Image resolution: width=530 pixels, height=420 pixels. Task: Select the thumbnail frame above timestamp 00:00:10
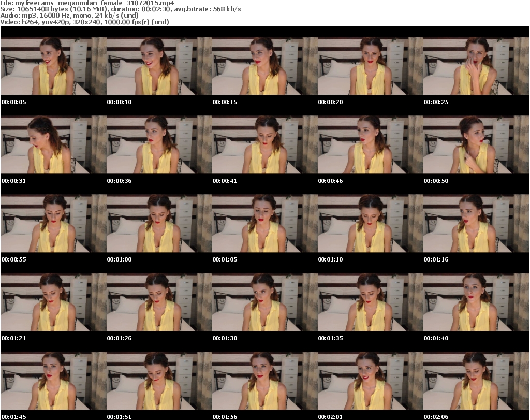[159, 66]
